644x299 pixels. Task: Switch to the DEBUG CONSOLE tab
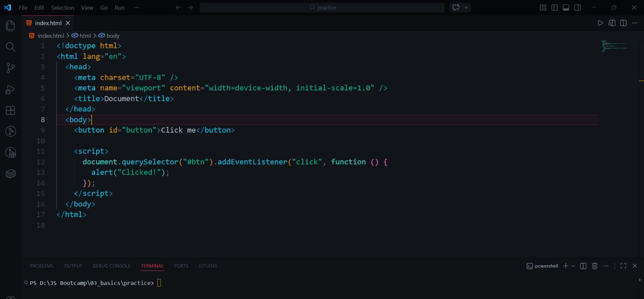112,266
